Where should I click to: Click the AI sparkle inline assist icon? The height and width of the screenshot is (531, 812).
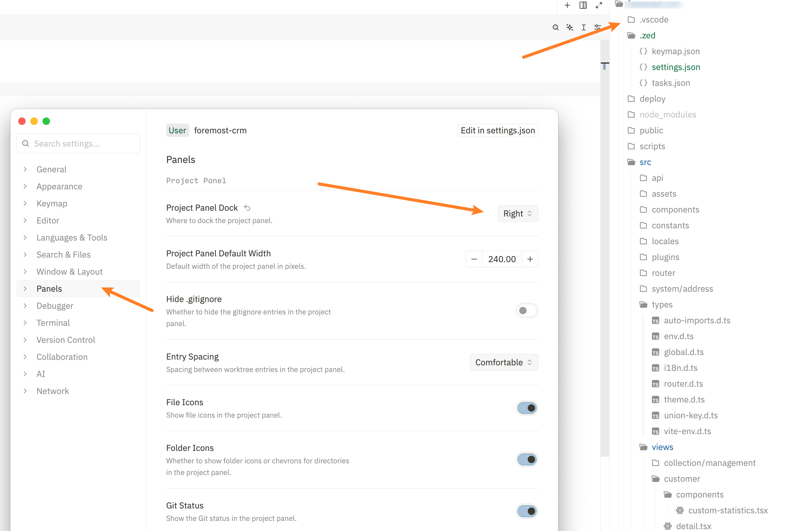tap(569, 27)
